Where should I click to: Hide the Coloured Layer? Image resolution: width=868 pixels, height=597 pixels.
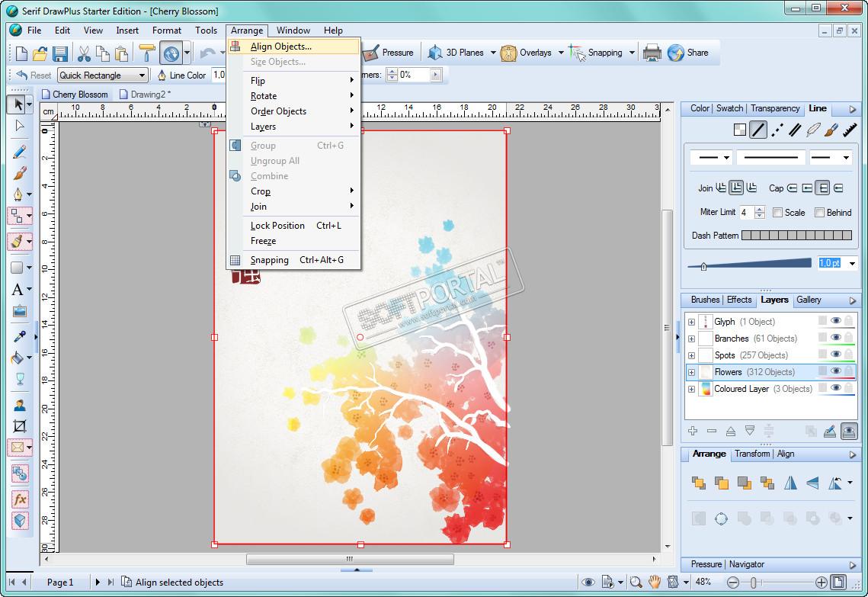tap(836, 388)
